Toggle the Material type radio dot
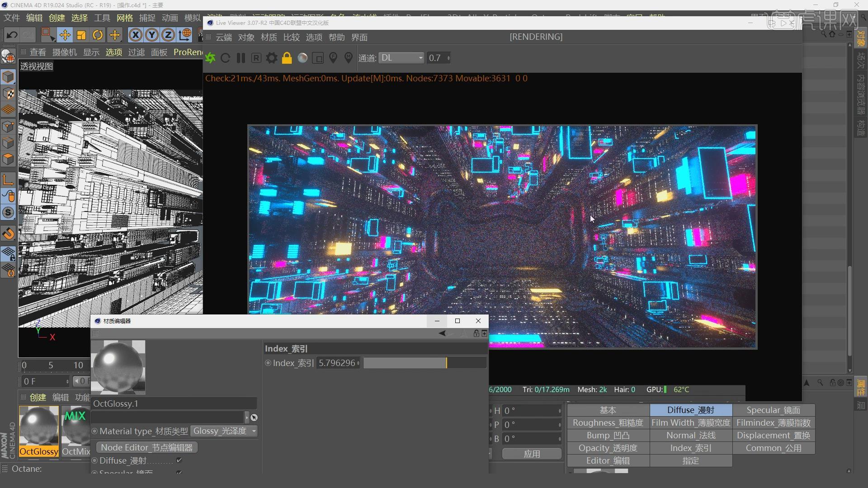Image resolution: width=868 pixels, height=488 pixels. tap(94, 431)
